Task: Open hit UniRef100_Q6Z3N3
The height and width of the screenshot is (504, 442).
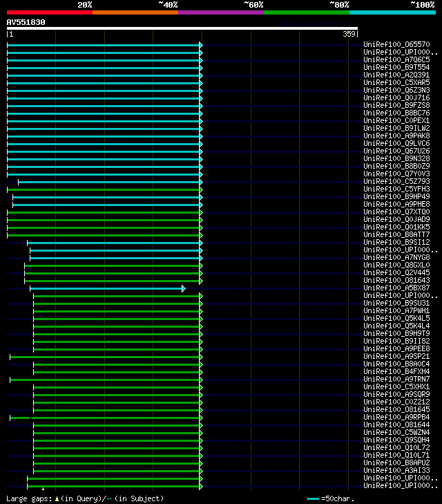Action: (396, 90)
